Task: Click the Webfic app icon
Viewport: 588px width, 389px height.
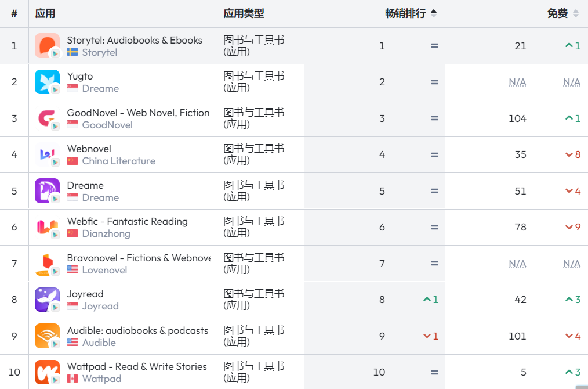Action: 47,227
